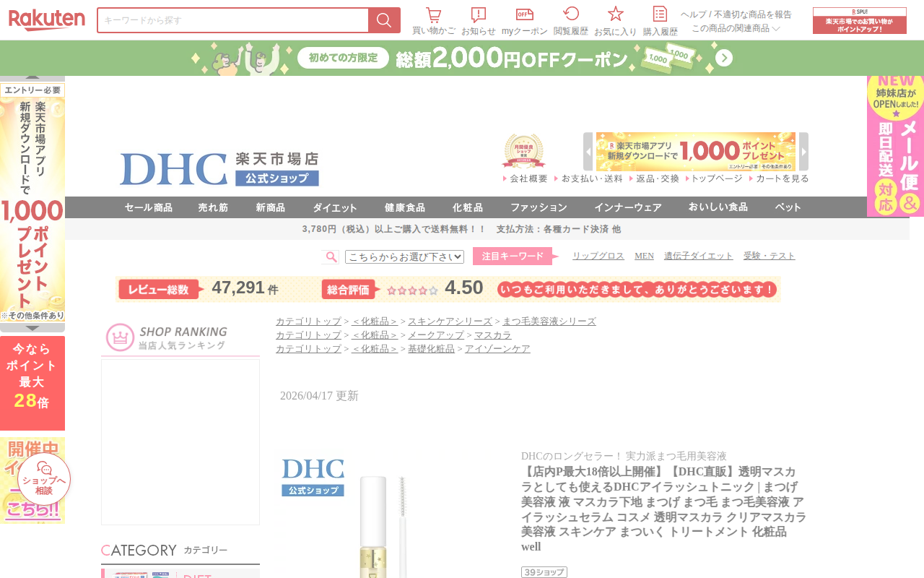Open おいしい食品 in the navigation bar

(718, 207)
